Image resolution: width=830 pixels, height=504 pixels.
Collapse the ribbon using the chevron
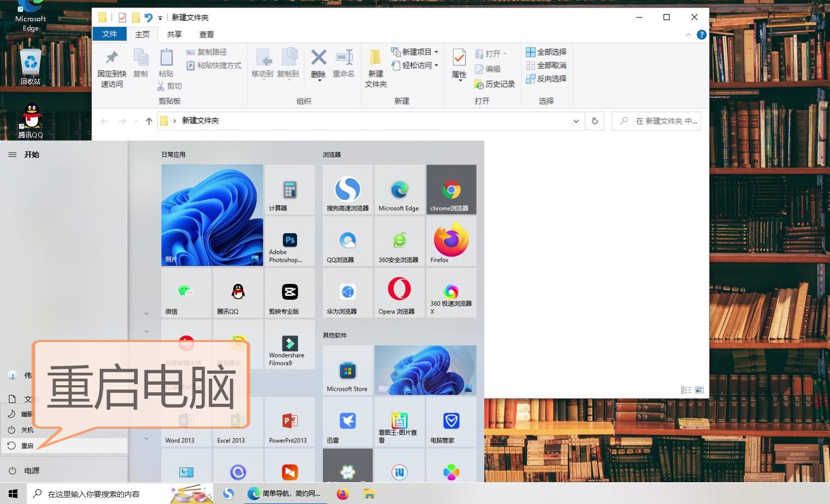pyautogui.click(x=688, y=35)
